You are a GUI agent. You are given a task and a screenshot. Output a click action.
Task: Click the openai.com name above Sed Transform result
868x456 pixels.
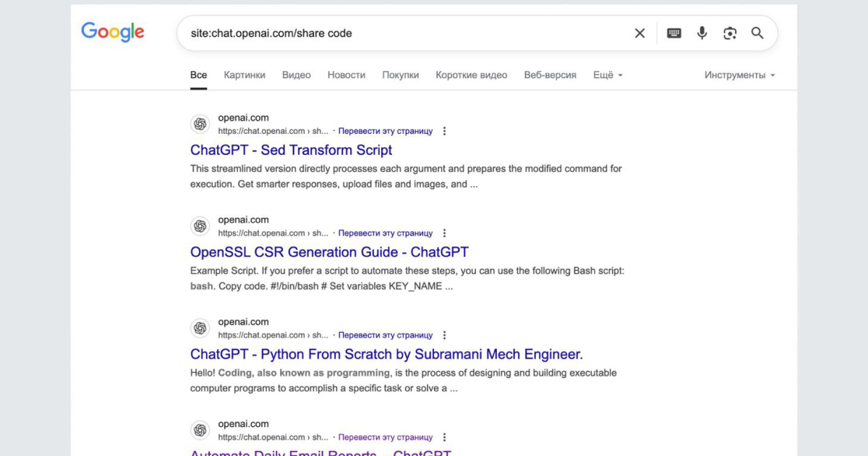pos(243,118)
